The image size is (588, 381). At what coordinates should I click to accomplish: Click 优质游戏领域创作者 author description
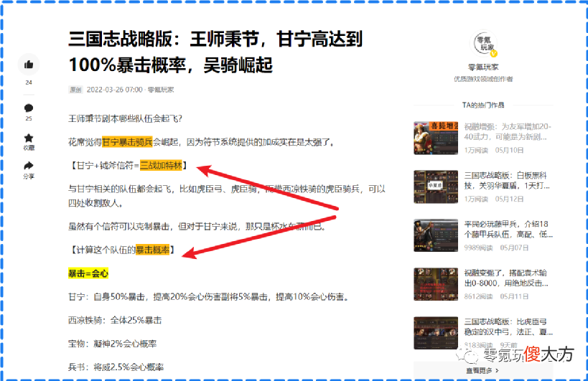pyautogui.click(x=483, y=79)
